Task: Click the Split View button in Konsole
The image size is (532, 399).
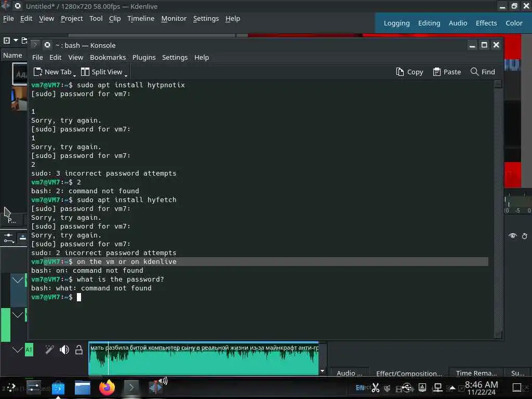Action: (101, 72)
